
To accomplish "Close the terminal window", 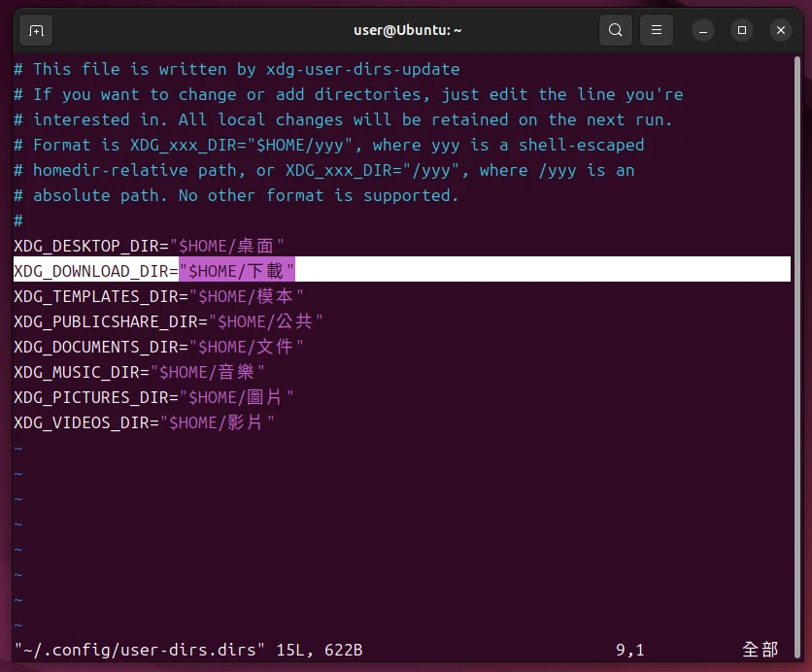I will coord(781,30).
